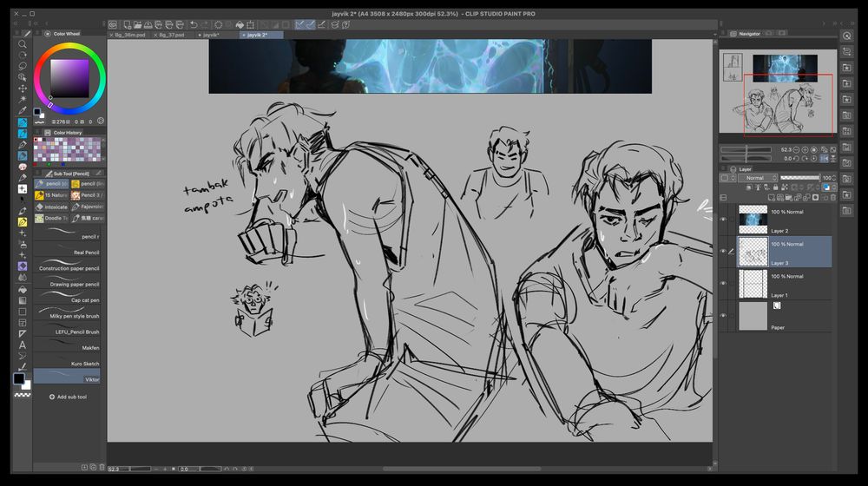Open the Color Wheel panel tab
Screen dimensions: 868x486
pyautogui.click(x=62, y=34)
